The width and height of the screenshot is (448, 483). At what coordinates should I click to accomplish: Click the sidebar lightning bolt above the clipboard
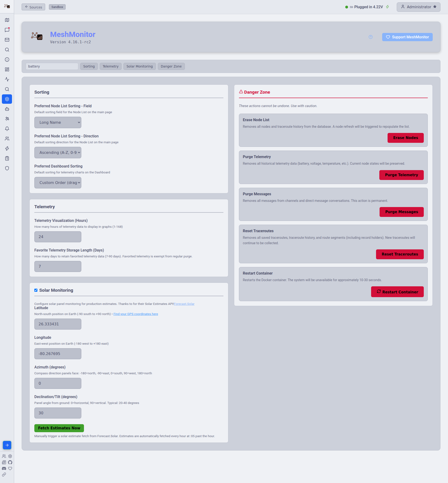tap(7, 148)
